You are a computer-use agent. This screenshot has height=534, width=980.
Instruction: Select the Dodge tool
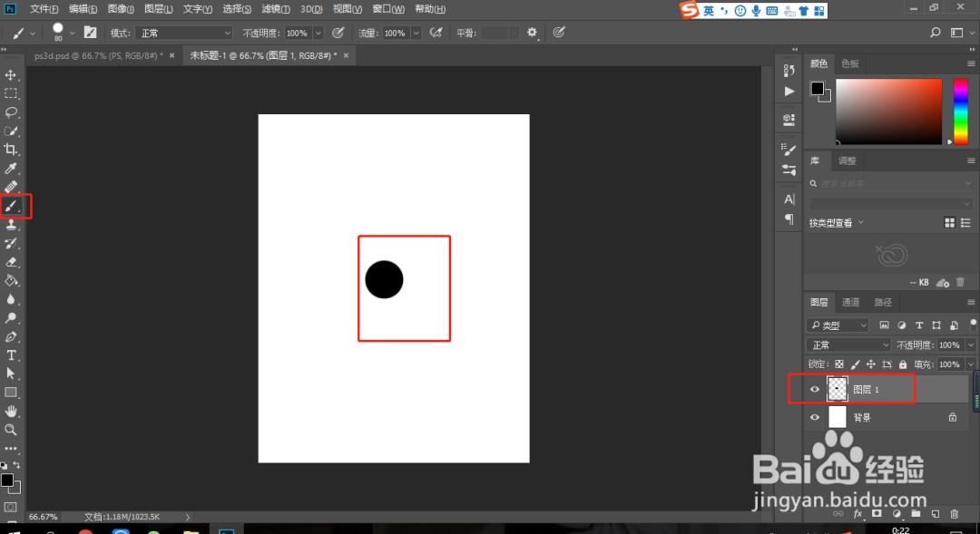coord(11,318)
